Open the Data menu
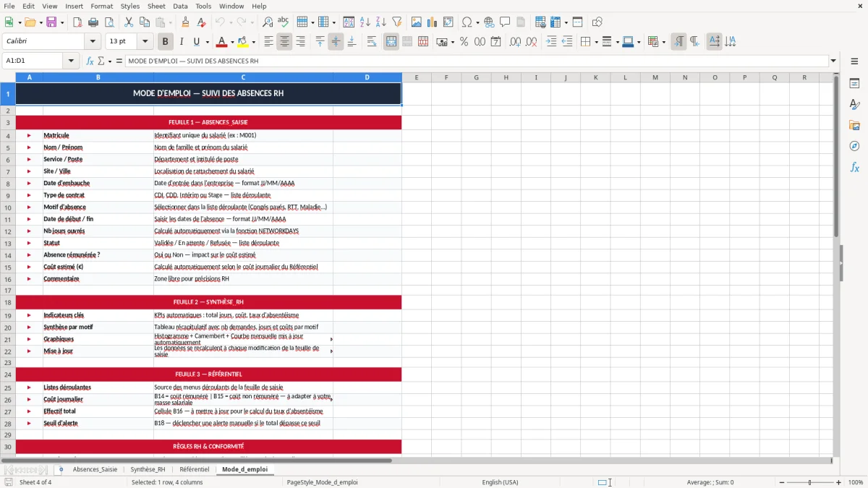 click(x=180, y=6)
